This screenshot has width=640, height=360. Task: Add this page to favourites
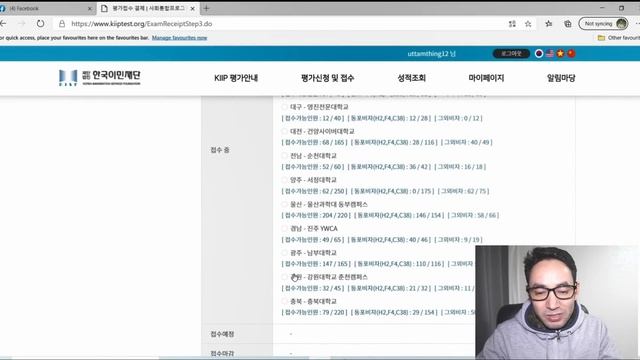528,24
